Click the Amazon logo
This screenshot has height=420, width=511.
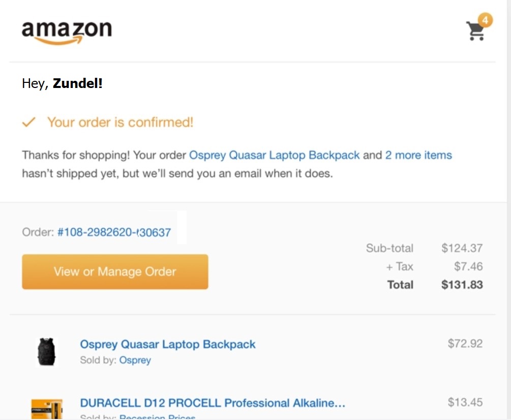[67, 32]
